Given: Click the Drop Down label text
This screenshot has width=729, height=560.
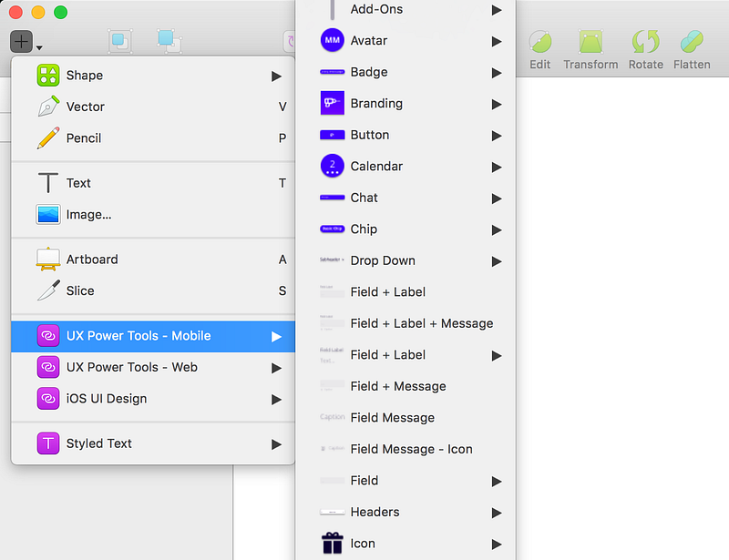Looking at the screenshot, I should (x=383, y=260).
